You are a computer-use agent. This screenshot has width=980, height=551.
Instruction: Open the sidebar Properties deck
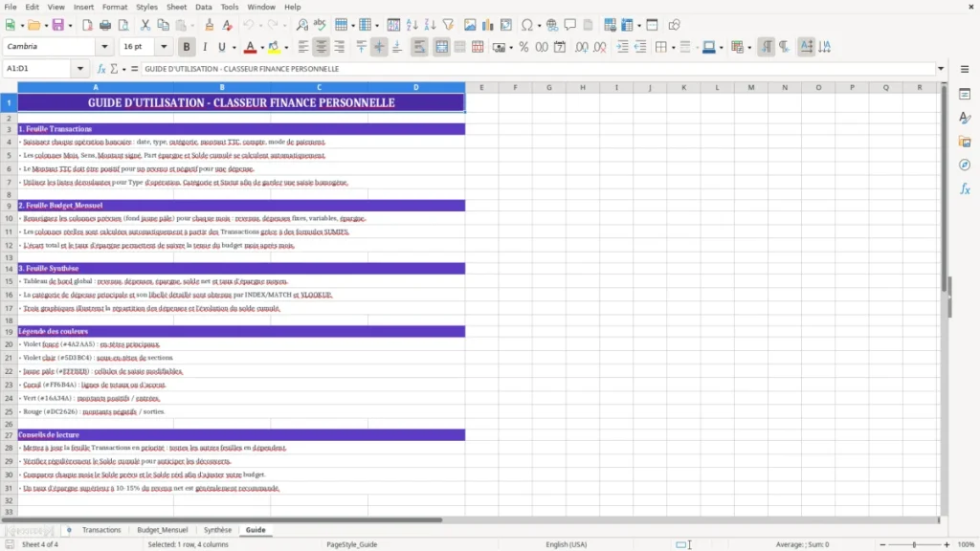pyautogui.click(x=965, y=95)
